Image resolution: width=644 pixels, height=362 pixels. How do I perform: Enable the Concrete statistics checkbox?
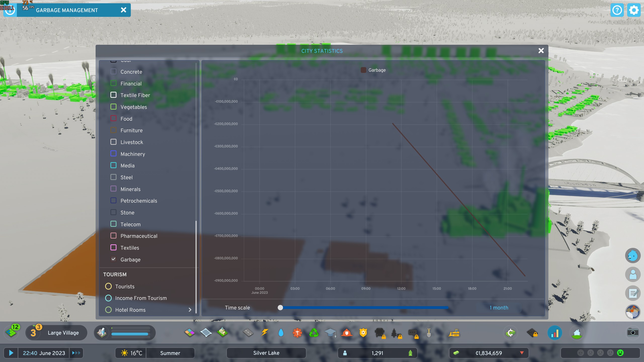(113, 71)
